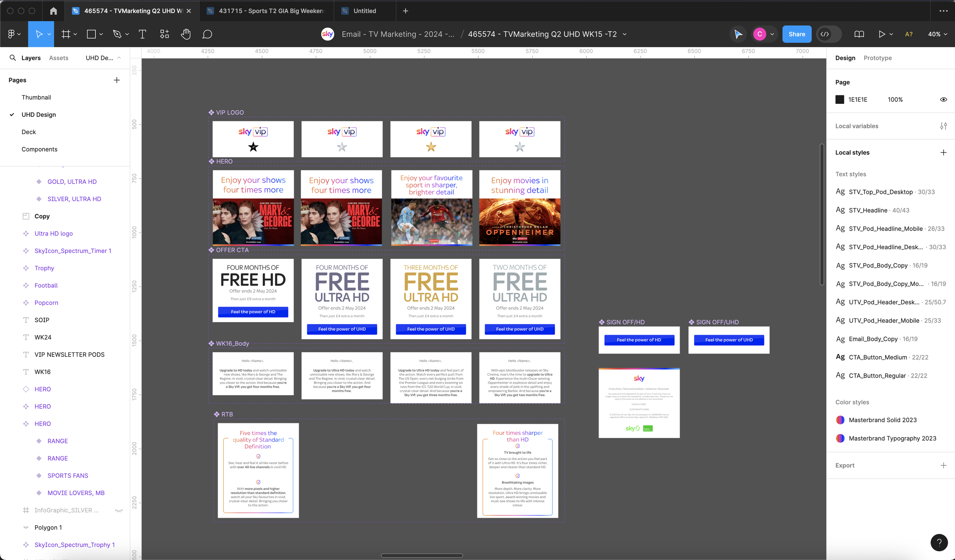Select the Polygon 1 layer
The height and width of the screenshot is (560, 955).
point(48,528)
